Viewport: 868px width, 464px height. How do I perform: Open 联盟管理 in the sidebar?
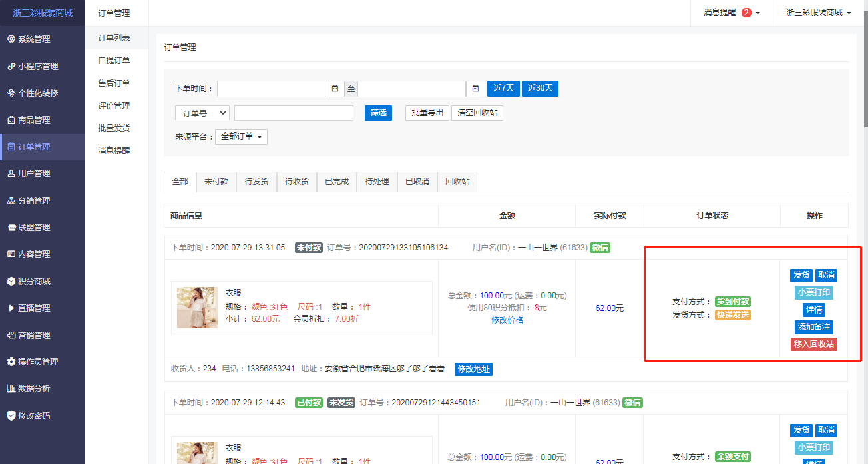(x=43, y=228)
